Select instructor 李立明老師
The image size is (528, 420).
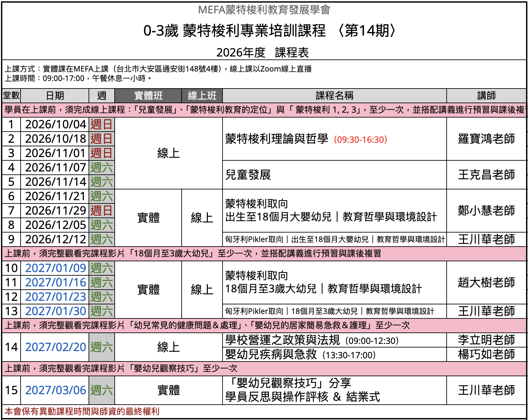click(x=486, y=340)
